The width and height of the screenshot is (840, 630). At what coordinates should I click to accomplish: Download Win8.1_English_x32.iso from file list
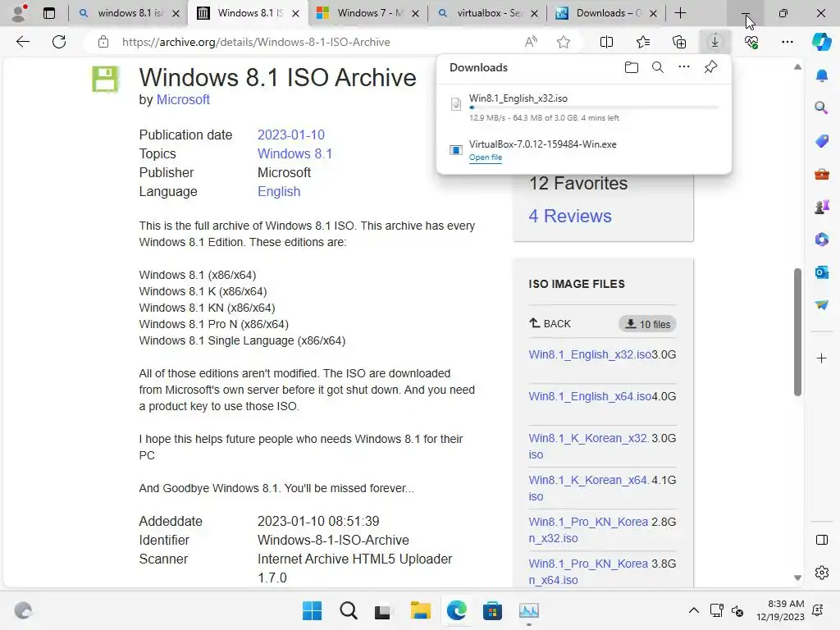pos(590,354)
